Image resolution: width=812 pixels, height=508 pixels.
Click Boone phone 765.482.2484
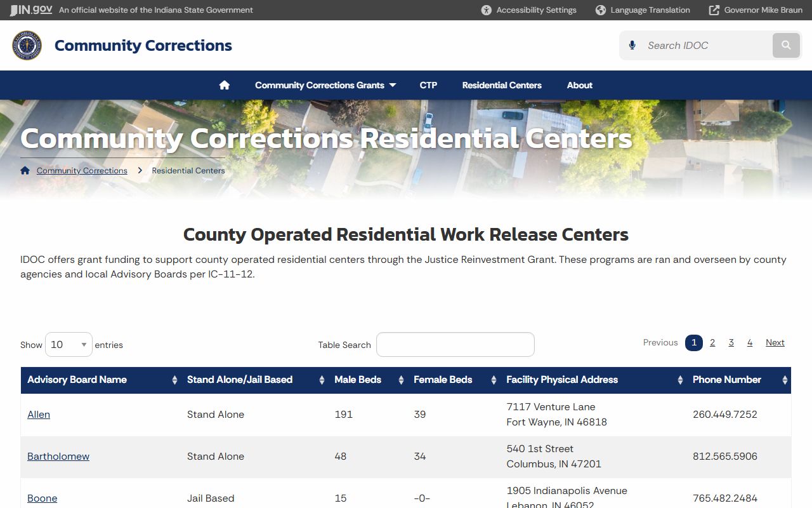(x=725, y=498)
